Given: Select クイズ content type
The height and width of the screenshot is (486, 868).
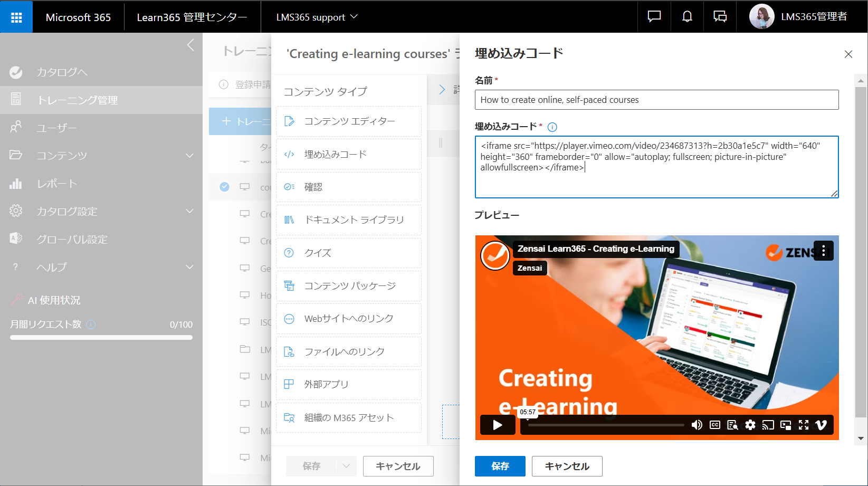Looking at the screenshot, I should tap(349, 253).
